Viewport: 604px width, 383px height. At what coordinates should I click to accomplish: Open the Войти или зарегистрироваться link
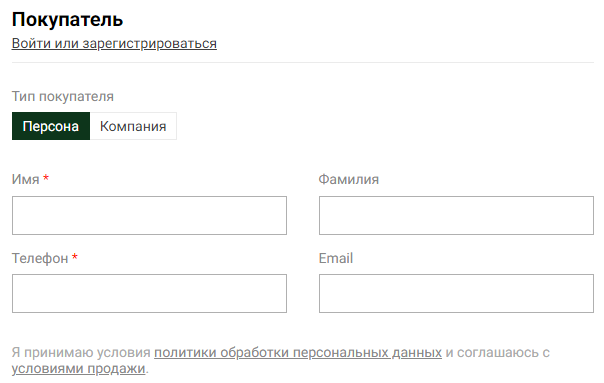(x=114, y=44)
